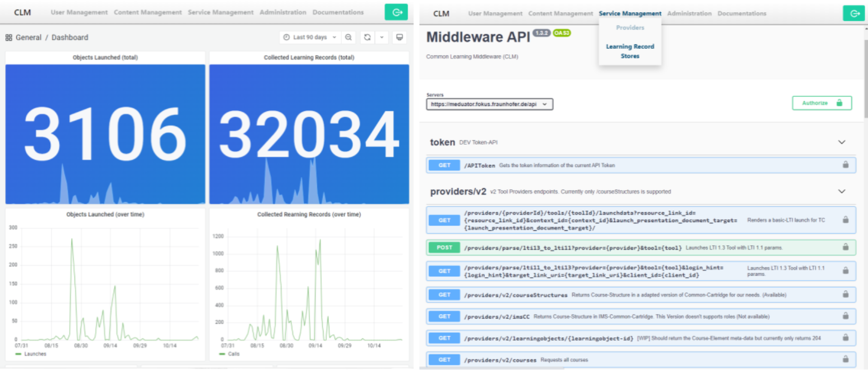
Task: Click the 3106 stat value
Action: click(105, 134)
